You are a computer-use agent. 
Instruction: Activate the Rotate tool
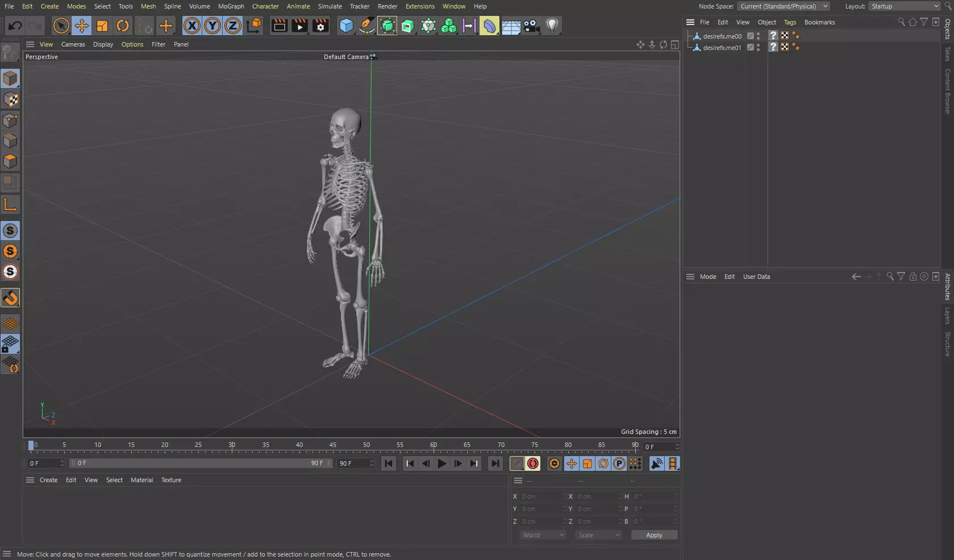point(123,26)
